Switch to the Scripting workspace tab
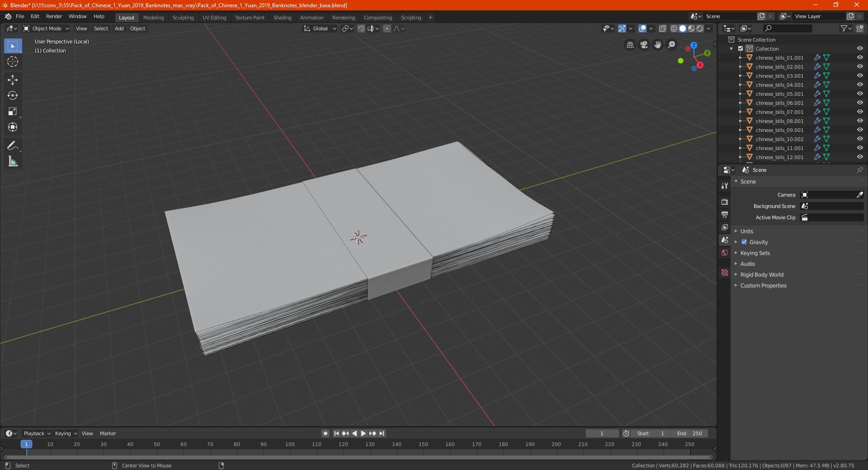Image resolution: width=868 pixels, height=470 pixels. coord(410,18)
